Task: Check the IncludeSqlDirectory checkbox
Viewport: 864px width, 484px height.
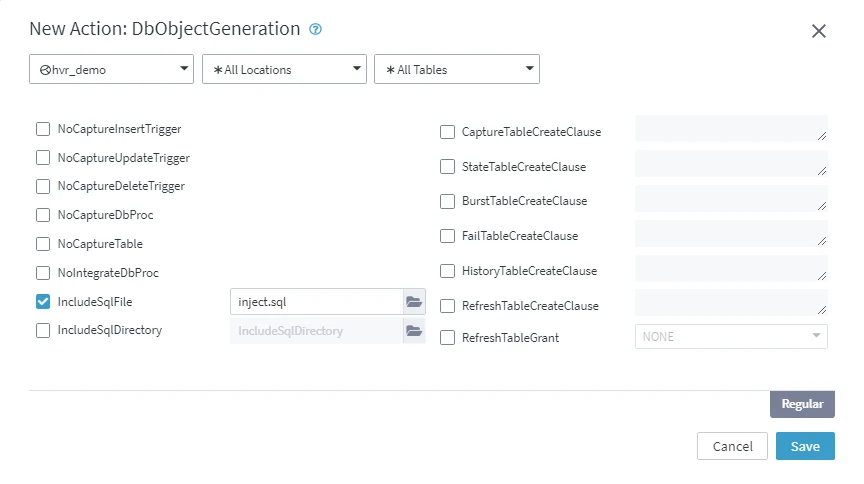Action: pos(43,330)
